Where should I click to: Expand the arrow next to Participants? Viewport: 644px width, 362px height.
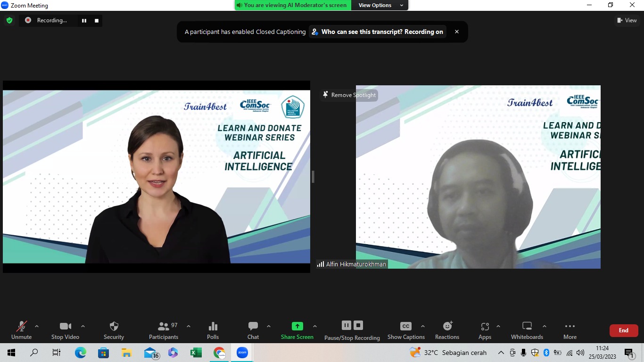click(x=189, y=326)
